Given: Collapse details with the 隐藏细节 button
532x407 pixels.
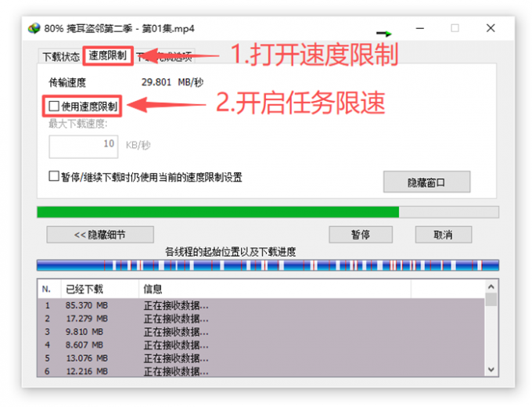Looking at the screenshot, I should (100, 235).
